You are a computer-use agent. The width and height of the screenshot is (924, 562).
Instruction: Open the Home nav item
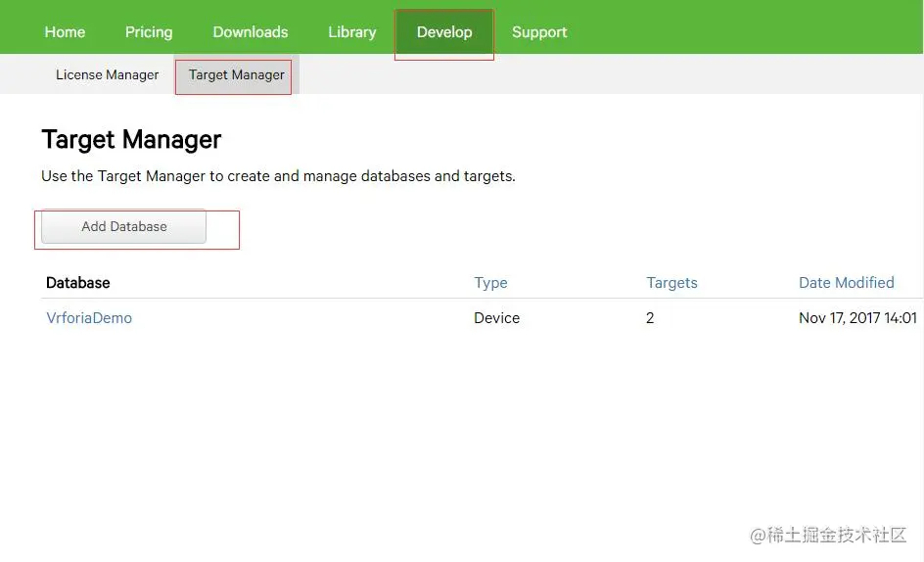point(65,32)
